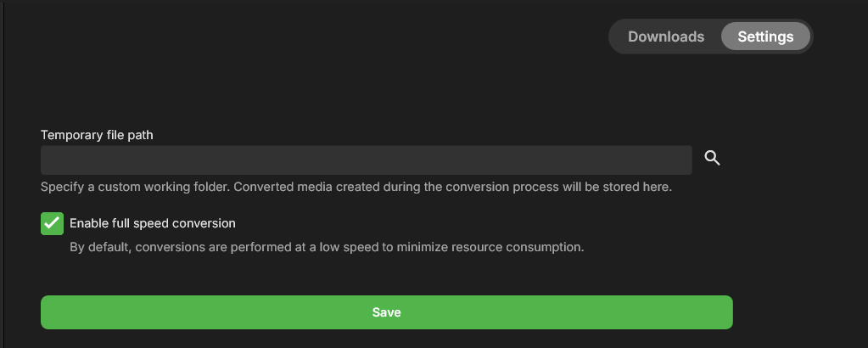Focus the Temporary file path input field
Screen dimensions: 868x348
click(366, 160)
